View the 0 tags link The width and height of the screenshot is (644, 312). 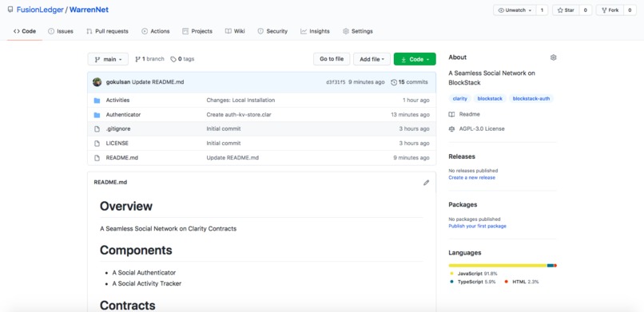(x=182, y=59)
